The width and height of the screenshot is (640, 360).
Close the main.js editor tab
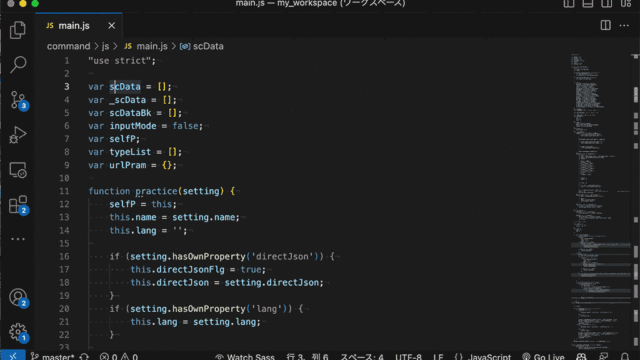(x=111, y=26)
